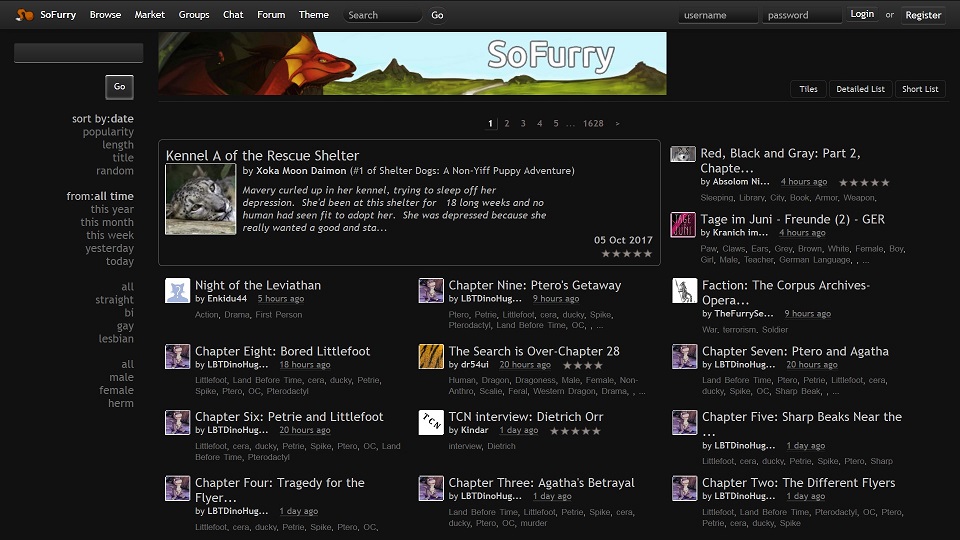The image size is (960, 540).
Task: Click the TCN interview avatar icon
Action: (x=431, y=422)
